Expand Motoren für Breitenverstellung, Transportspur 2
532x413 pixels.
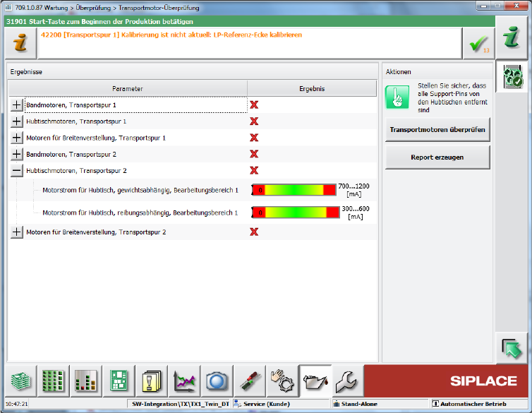coord(17,232)
